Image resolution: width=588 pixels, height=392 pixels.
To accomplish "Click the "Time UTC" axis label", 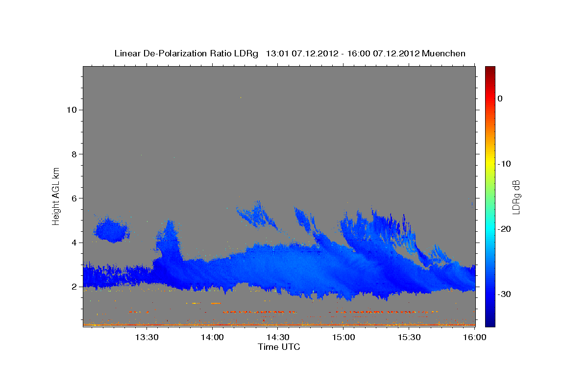I will 279,347.
